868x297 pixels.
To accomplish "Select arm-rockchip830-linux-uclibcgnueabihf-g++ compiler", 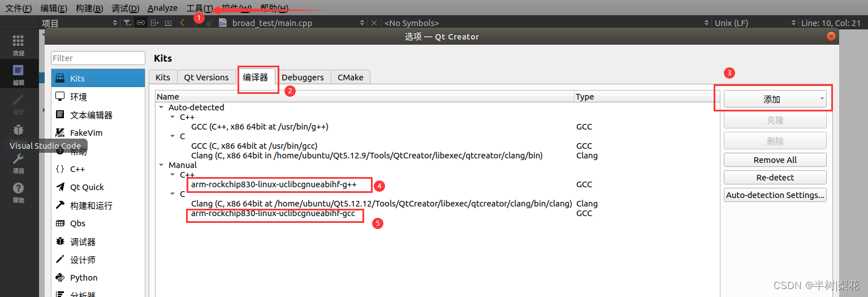I will 274,184.
